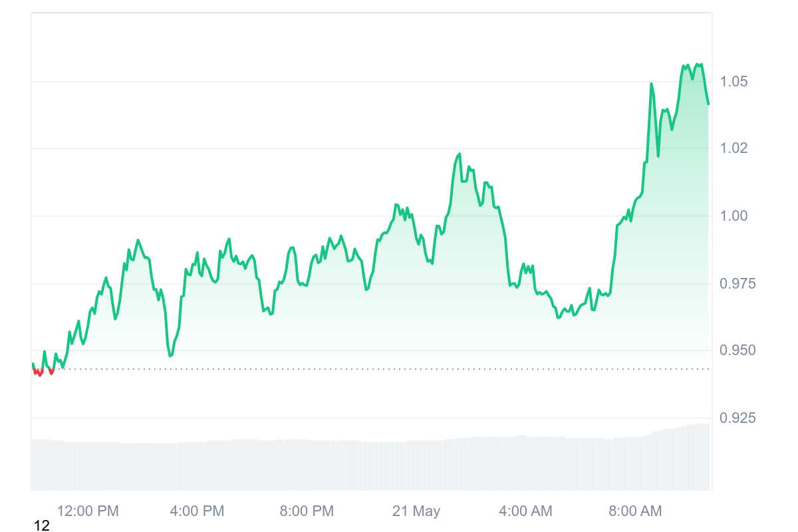This screenshot has width=798, height=532.
Task: Click the deep dip before 4:00 PM
Action: coord(170,356)
